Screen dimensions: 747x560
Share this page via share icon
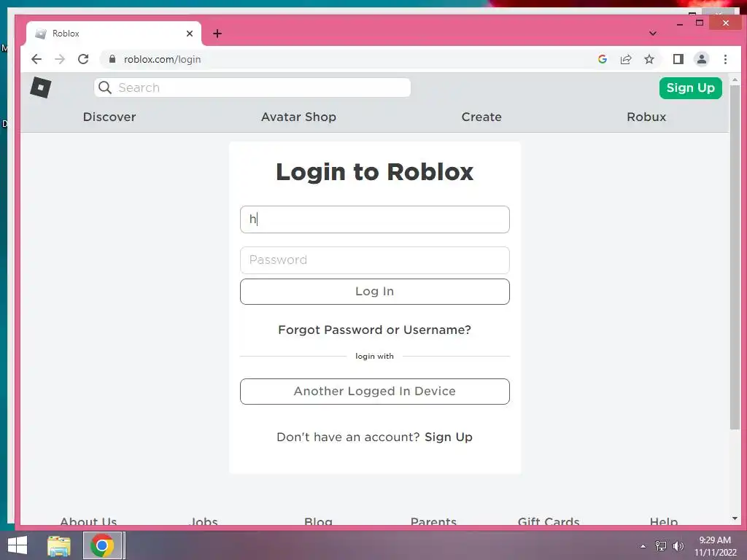pos(625,59)
